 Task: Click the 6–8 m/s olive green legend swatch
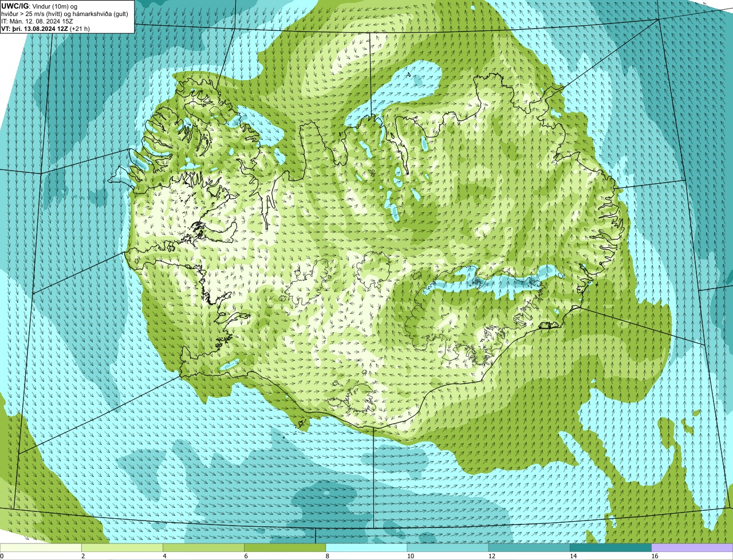[x=285, y=548]
